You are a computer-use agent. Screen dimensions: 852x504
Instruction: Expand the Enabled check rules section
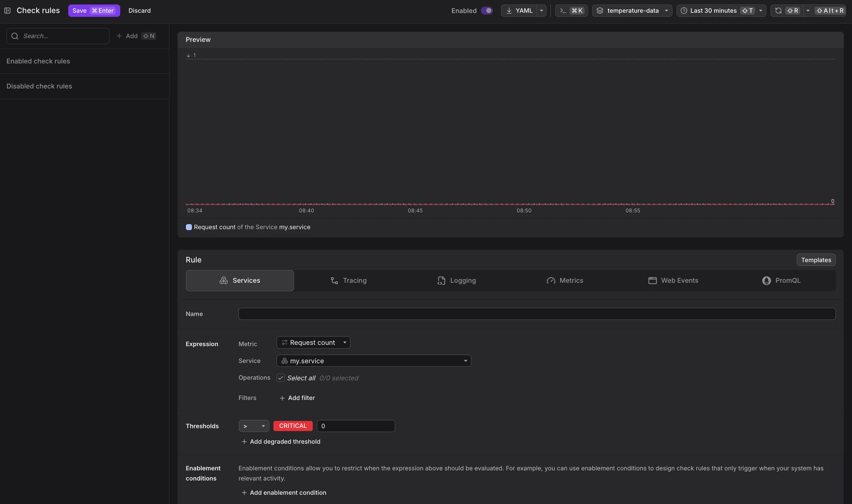pyautogui.click(x=84, y=61)
